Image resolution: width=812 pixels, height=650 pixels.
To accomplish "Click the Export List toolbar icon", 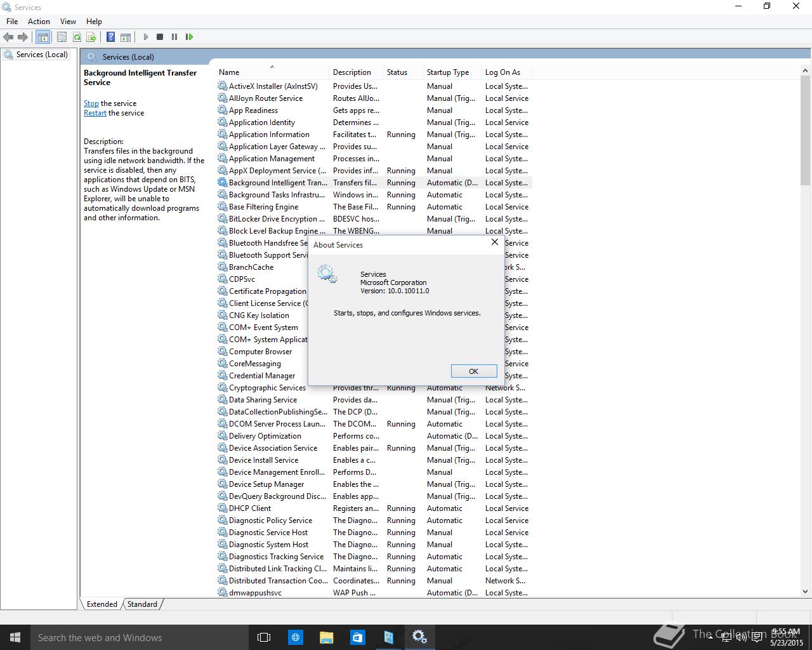I will (x=91, y=37).
